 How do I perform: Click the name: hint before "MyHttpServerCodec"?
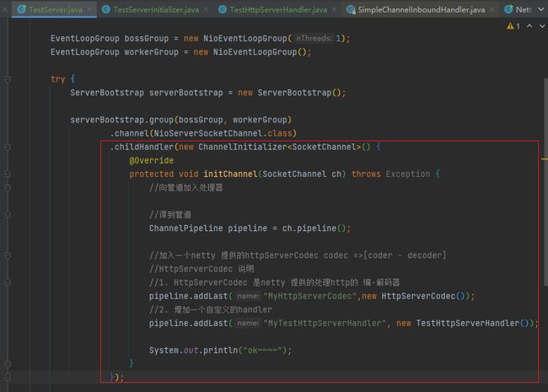pyautogui.click(x=248, y=296)
